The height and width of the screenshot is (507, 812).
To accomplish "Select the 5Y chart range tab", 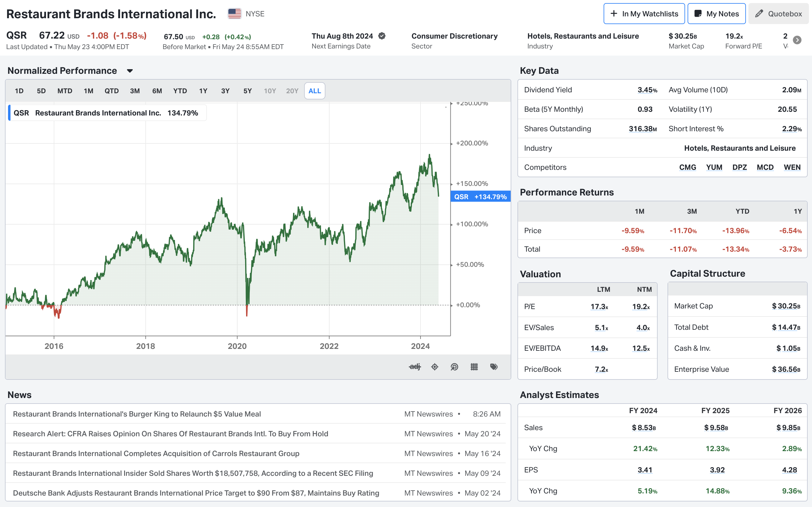I will click(x=247, y=91).
